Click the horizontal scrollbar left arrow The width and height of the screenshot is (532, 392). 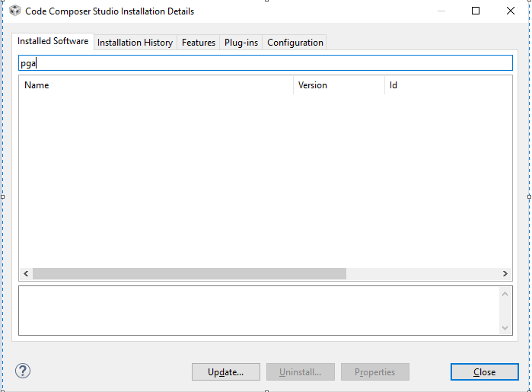[x=26, y=273]
